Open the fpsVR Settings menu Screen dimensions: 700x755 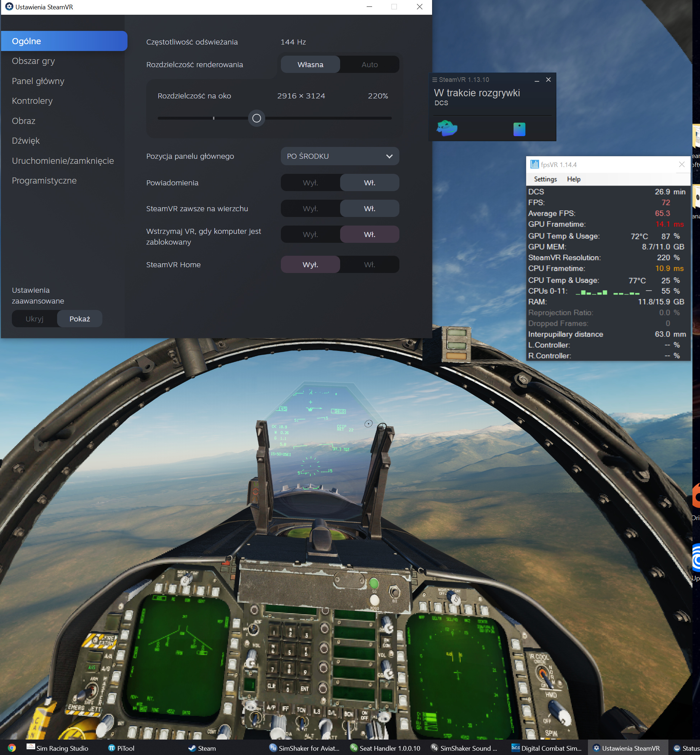tap(545, 179)
